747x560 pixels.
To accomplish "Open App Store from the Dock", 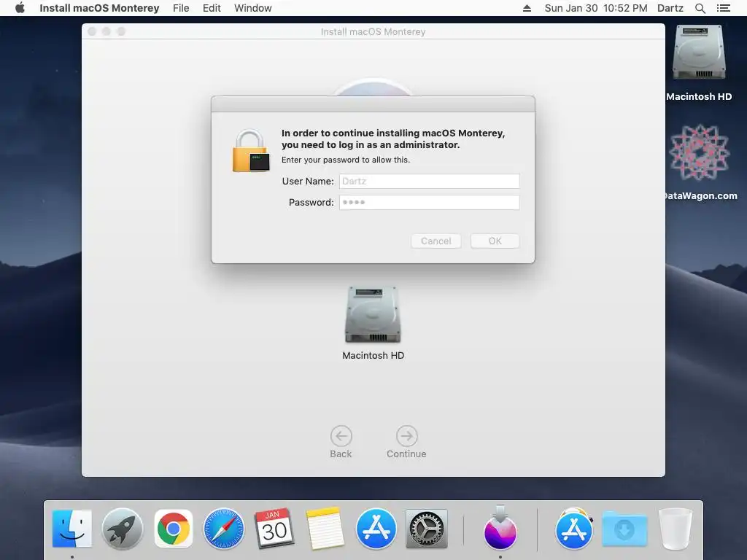I will 376,529.
